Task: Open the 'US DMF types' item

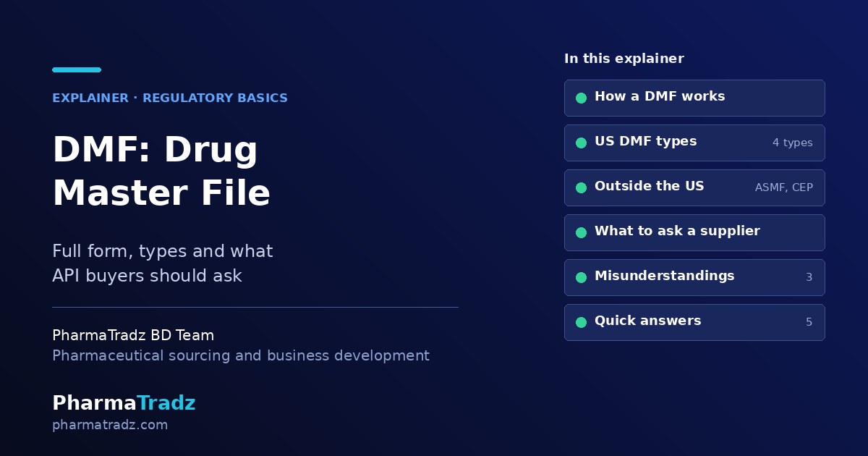Action: [x=694, y=143]
